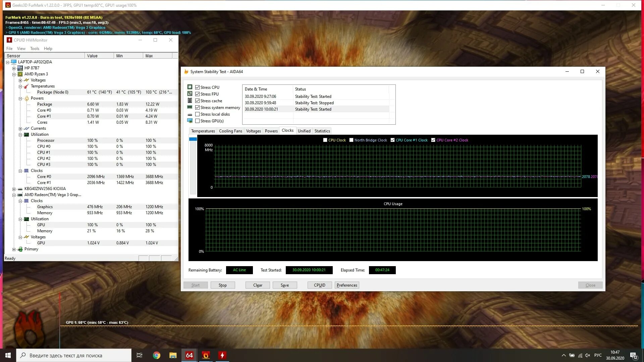Open the notification center icon
The height and width of the screenshot is (362, 644).
pos(634,355)
